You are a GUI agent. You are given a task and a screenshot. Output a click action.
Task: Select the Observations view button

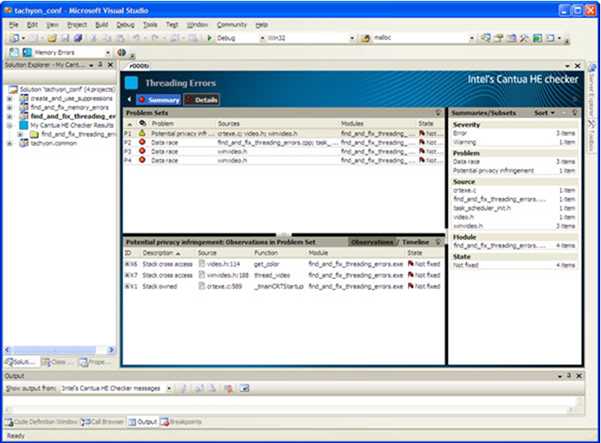tap(372, 242)
